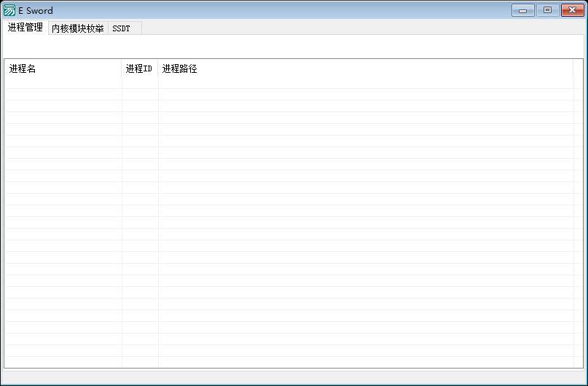The width and height of the screenshot is (588, 386).
Task: Click the blank strip below the tab row
Action: [294, 46]
